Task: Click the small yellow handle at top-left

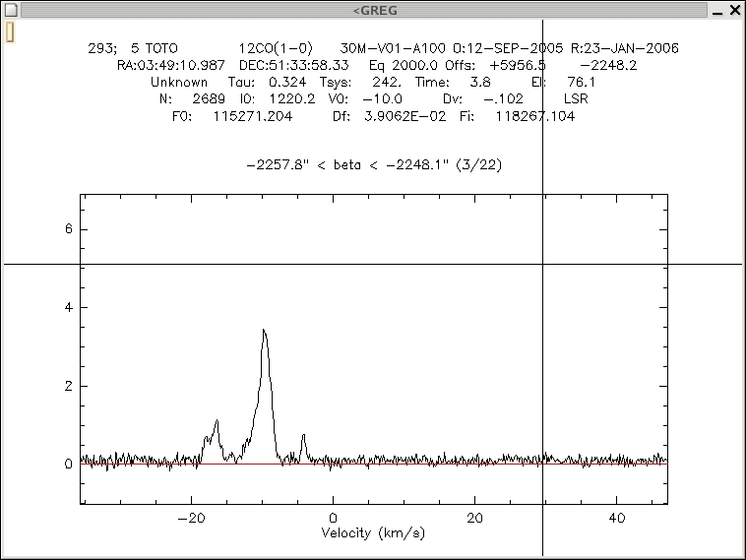Action: tap(10, 32)
